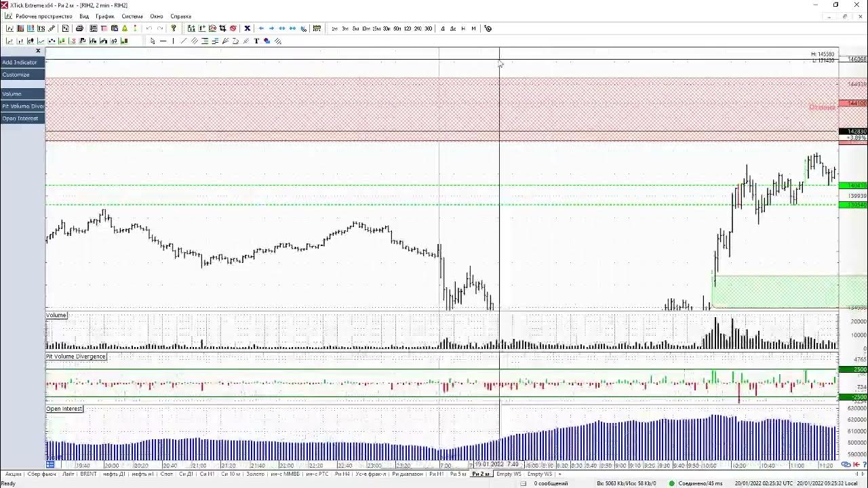Select the vertical line drawing tool
The width and height of the screenshot is (868, 488).
point(174,41)
